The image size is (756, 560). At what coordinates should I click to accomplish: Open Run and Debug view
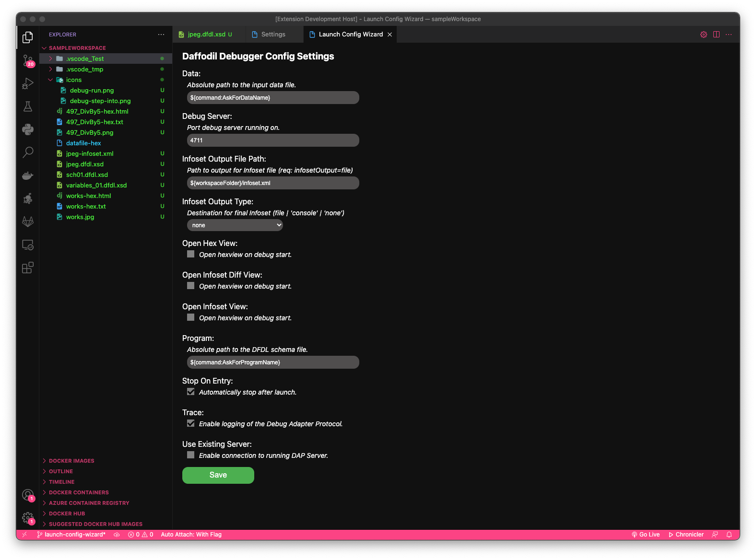28,83
